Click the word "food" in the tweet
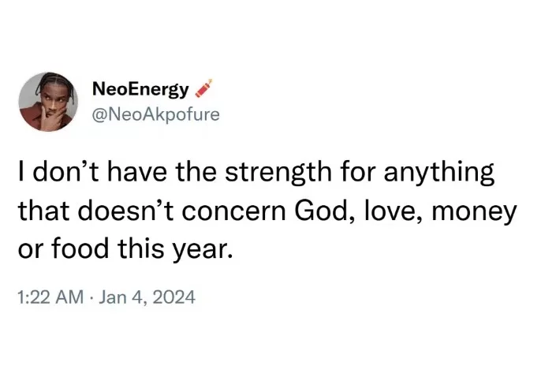This screenshot has height=392, width=541. pos(80,248)
